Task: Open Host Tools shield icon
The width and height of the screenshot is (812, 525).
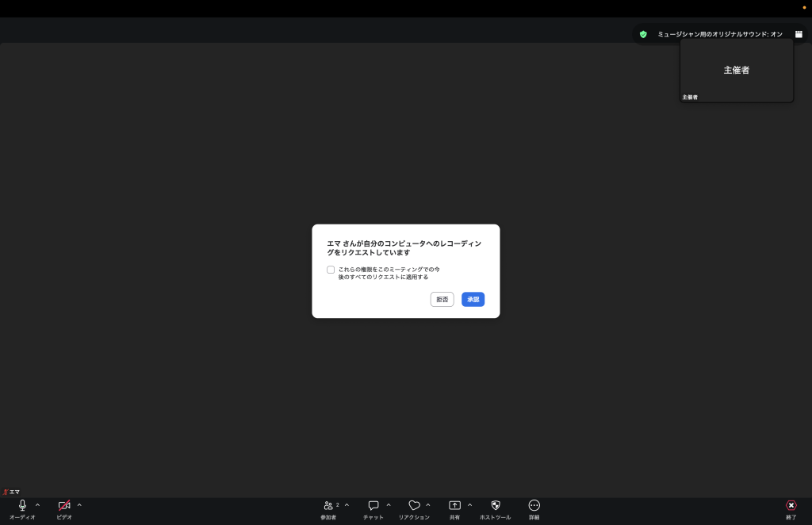Action: pyautogui.click(x=496, y=505)
